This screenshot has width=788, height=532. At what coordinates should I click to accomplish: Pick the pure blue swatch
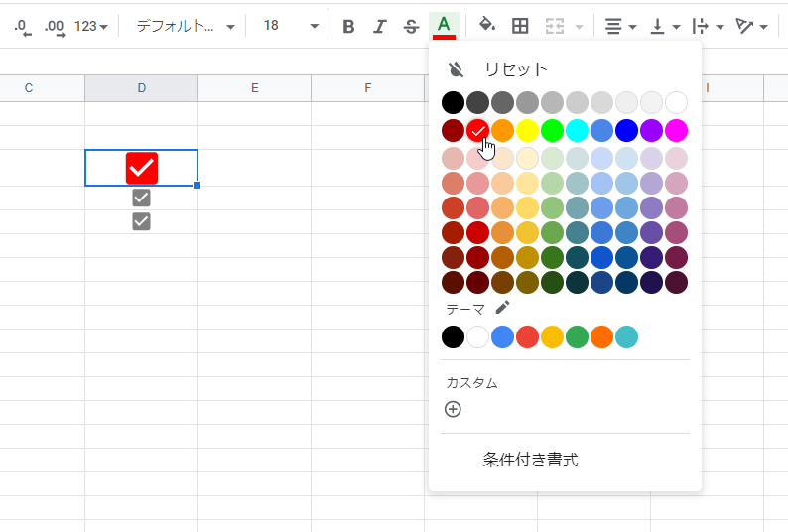[626, 131]
